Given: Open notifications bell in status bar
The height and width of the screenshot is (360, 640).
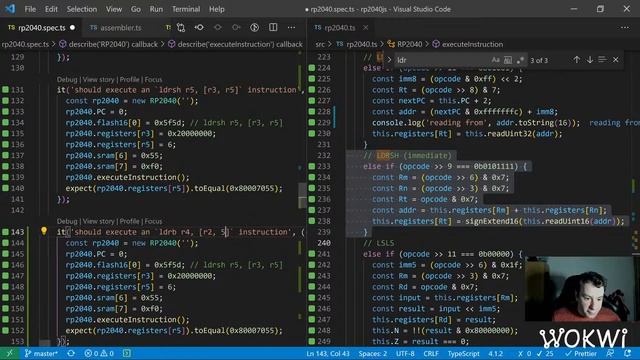Looking at the screenshot, I should [627, 353].
